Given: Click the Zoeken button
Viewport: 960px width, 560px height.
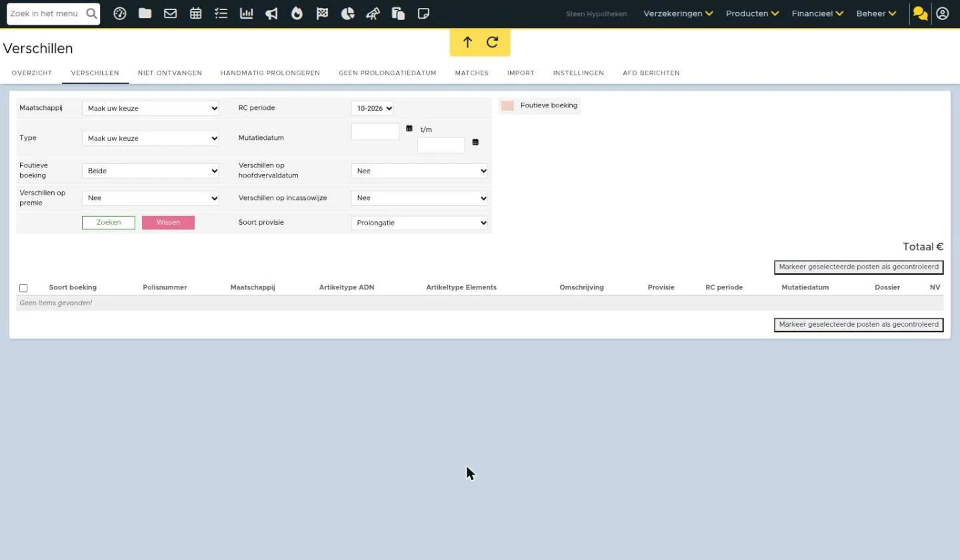Looking at the screenshot, I should 109,223.
